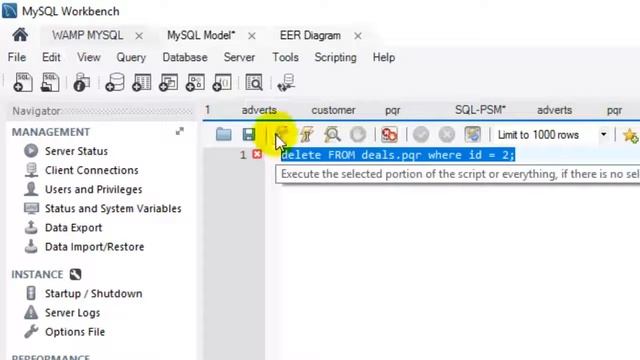Execute the selected script lightning icon

[x=282, y=134]
